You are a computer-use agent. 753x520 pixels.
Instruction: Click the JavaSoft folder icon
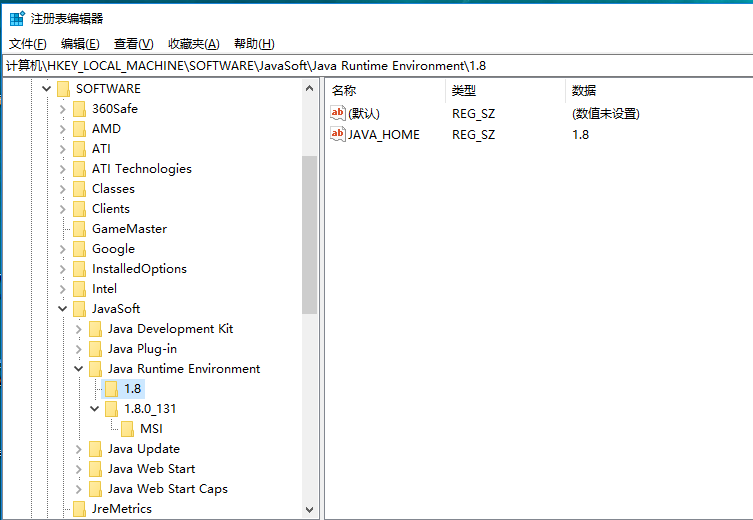80,309
